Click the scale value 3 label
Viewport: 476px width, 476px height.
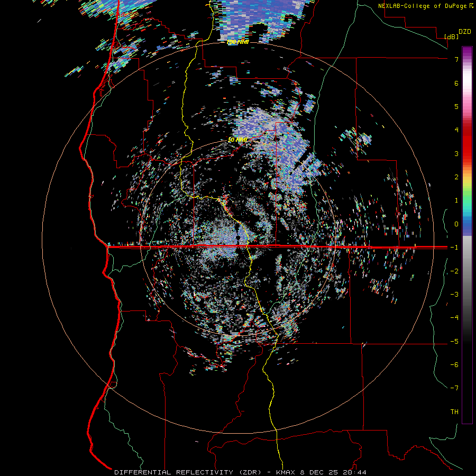(x=456, y=153)
